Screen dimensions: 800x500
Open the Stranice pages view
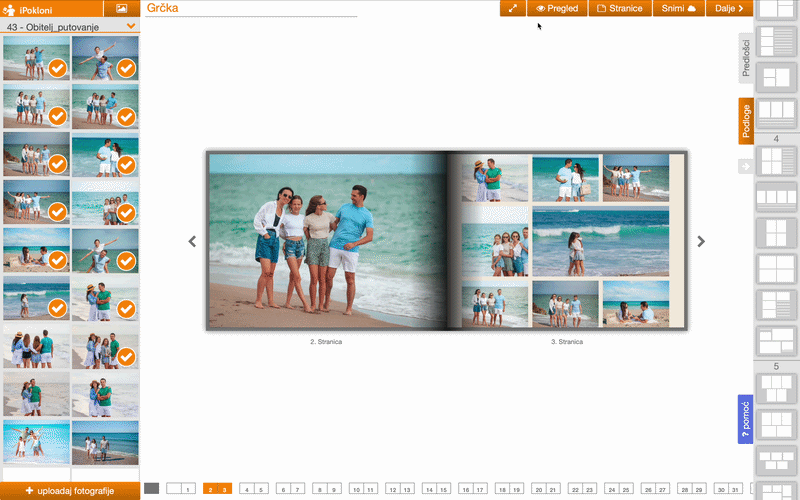619,8
